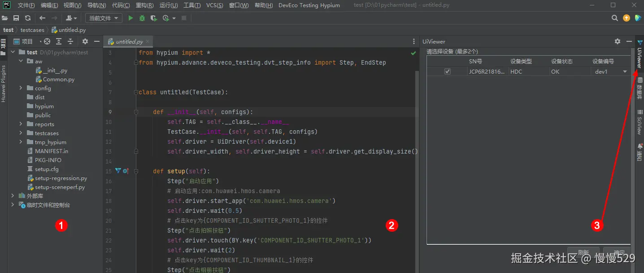Select the hypium folder in project tree
Screen dimensions: 644x273
(x=41, y=106)
